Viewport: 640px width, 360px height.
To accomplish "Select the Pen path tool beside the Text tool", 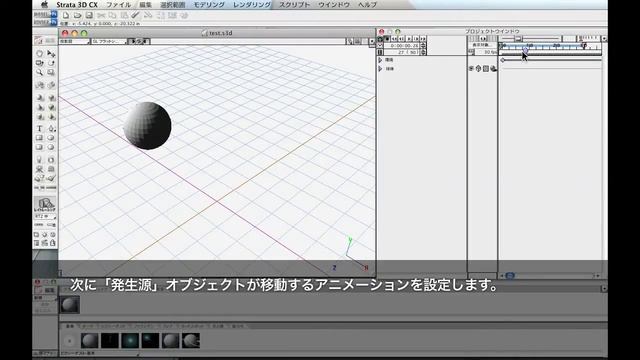I will (51, 129).
